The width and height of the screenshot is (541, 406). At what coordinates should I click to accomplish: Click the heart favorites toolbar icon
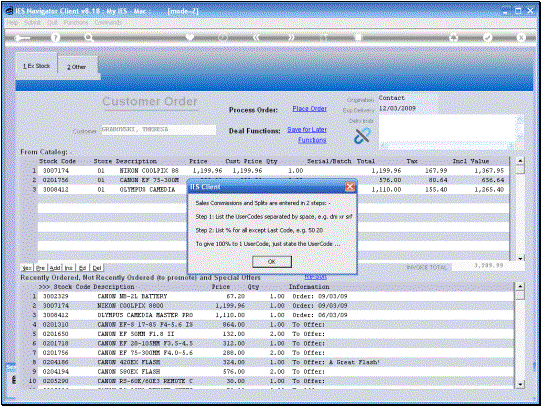(x=190, y=37)
